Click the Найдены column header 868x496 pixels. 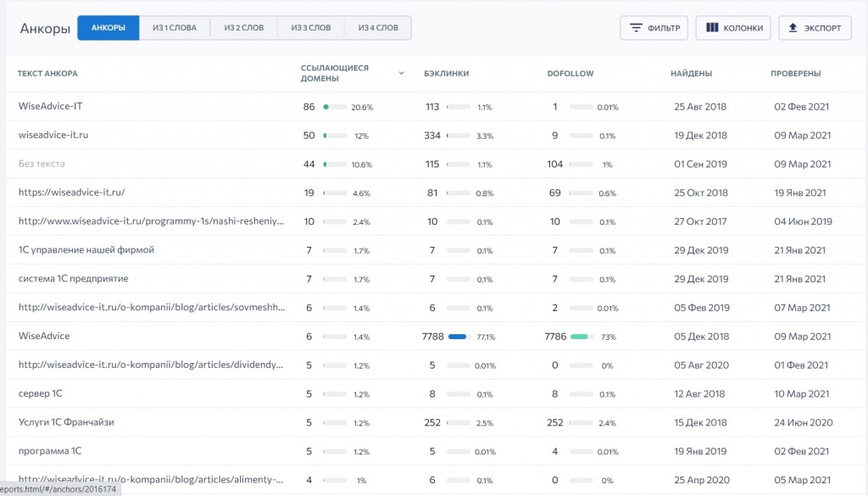point(691,74)
